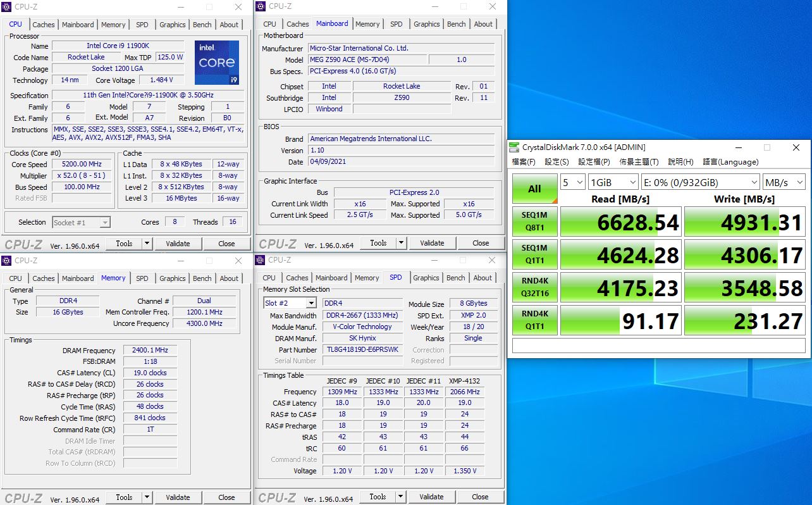The image size is (812, 505).
Task: Click the 91.17 random read result
Action: click(x=621, y=320)
